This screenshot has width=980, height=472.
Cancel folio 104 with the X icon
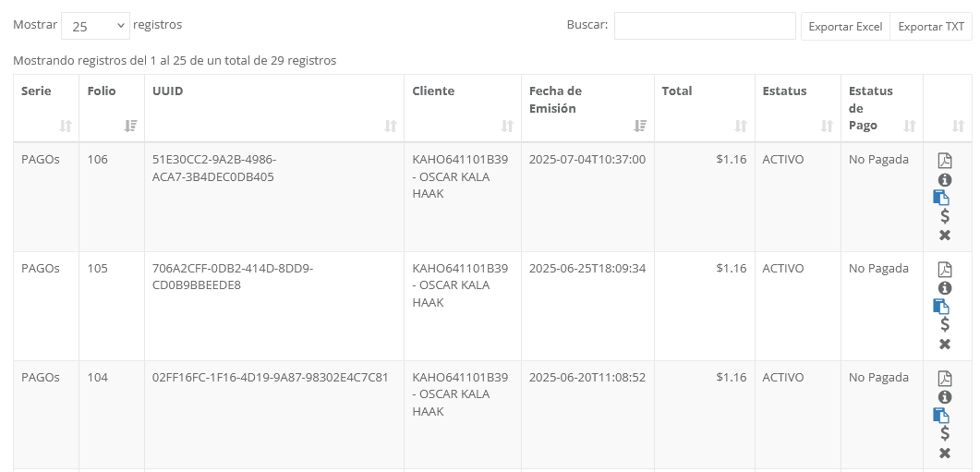(x=944, y=453)
